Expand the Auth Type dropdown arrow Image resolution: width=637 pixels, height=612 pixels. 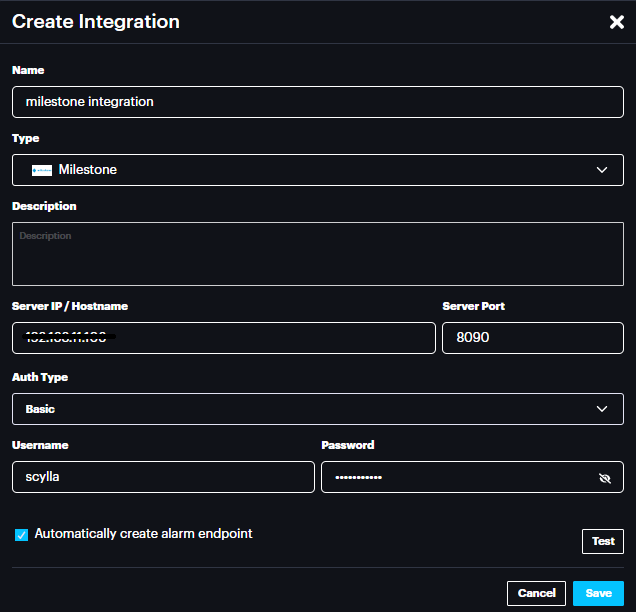point(602,409)
